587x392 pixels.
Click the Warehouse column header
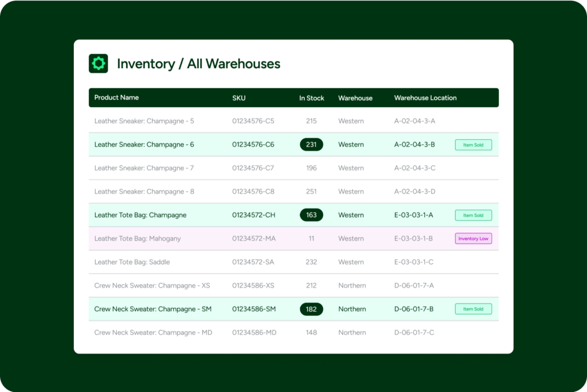(355, 98)
